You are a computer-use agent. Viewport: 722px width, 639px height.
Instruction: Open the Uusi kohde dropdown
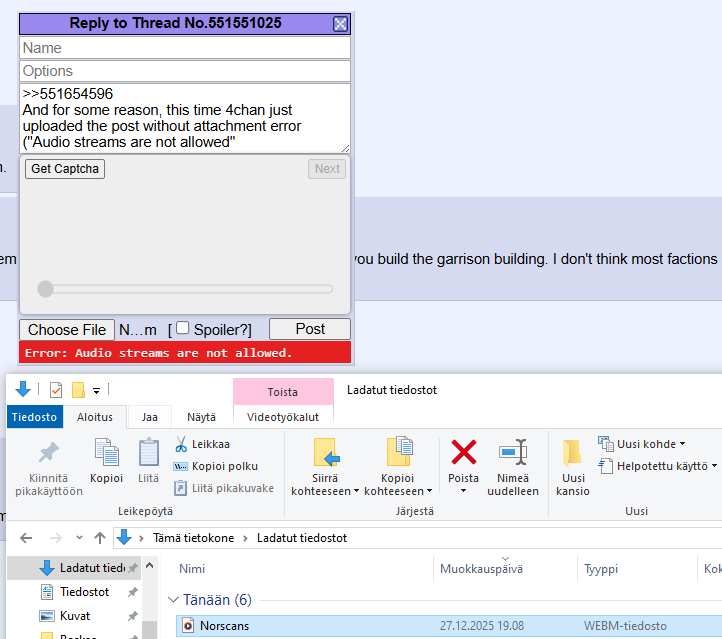pyautogui.click(x=642, y=444)
